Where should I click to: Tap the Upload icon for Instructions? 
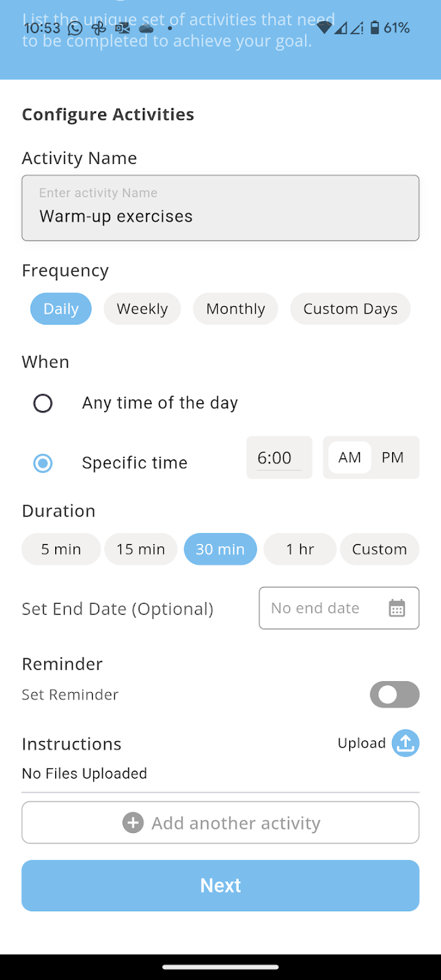point(405,742)
